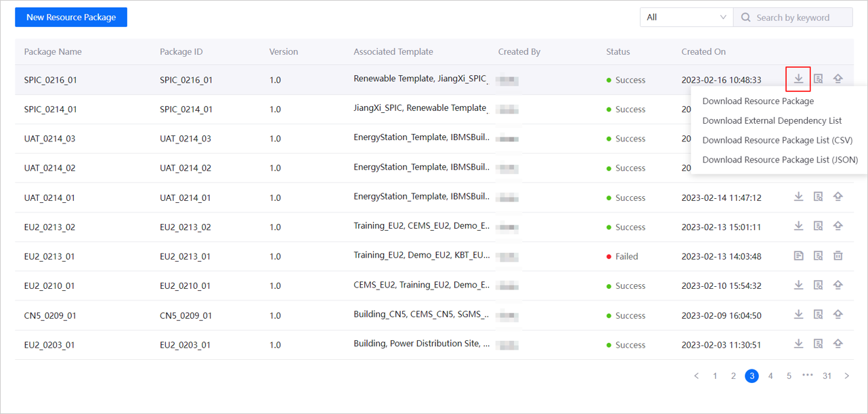Click package name UAT_0214_02
Viewport: 868px width, 414px height.
[49, 168]
